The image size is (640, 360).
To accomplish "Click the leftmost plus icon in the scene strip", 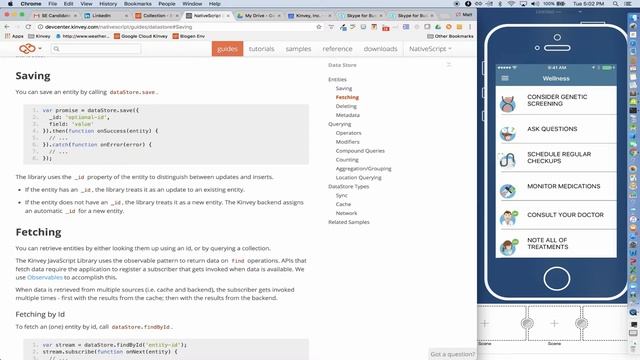I will [x=484, y=324].
